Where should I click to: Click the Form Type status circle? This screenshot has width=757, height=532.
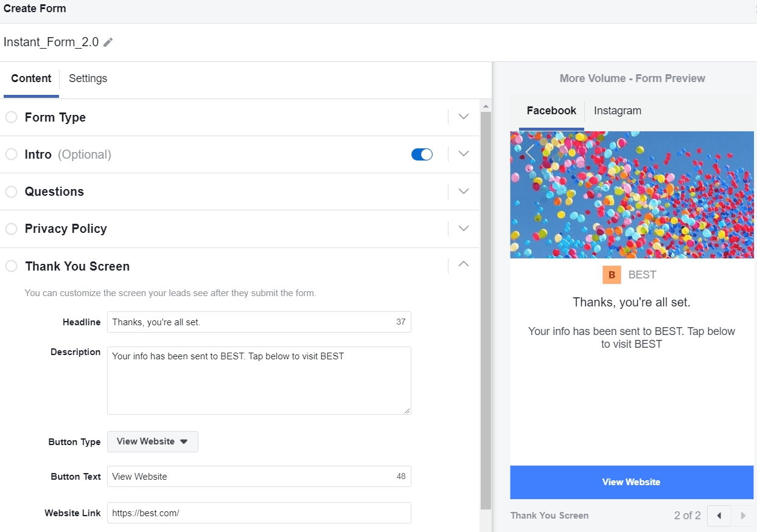pyautogui.click(x=11, y=117)
